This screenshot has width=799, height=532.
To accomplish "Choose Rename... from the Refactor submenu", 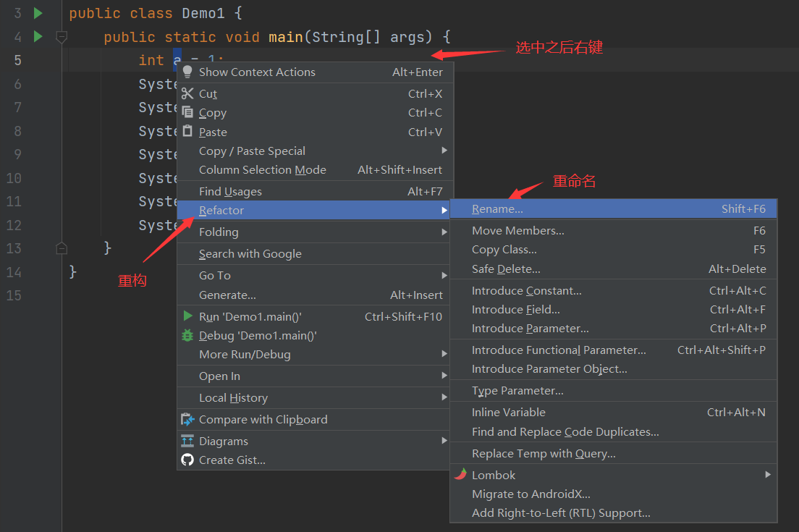I will [614, 209].
